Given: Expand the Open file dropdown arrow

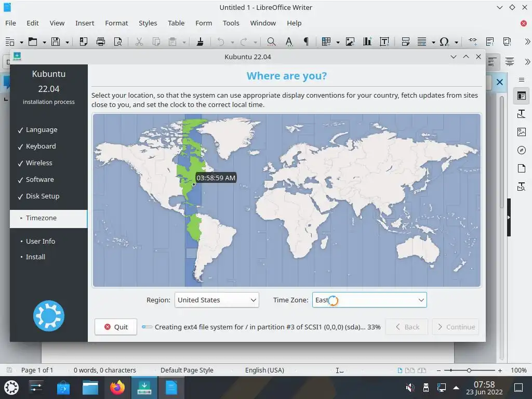Looking at the screenshot, I should click(44, 43).
